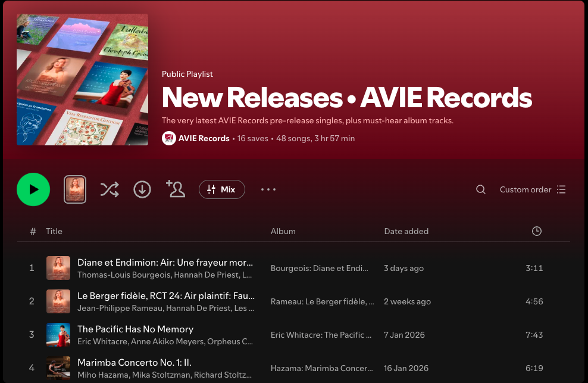
Task: Open the three-dots more options menu
Action: click(268, 189)
